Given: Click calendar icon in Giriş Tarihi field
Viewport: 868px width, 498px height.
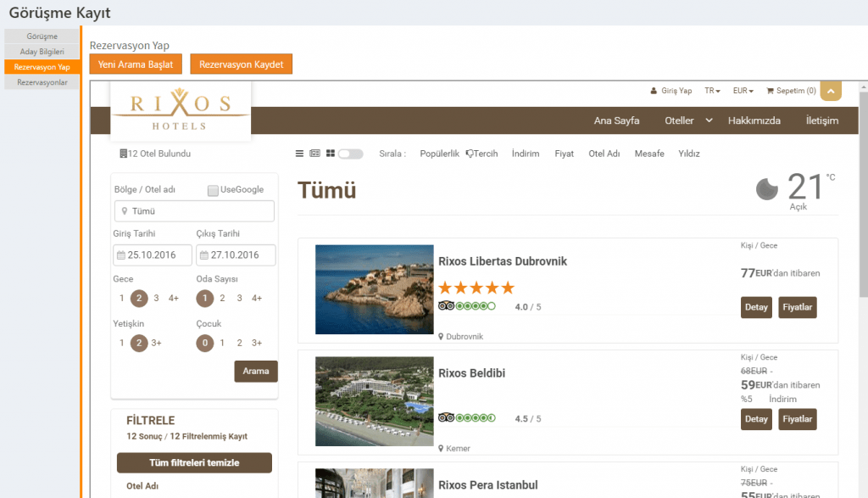Looking at the screenshot, I should pyautogui.click(x=120, y=255).
